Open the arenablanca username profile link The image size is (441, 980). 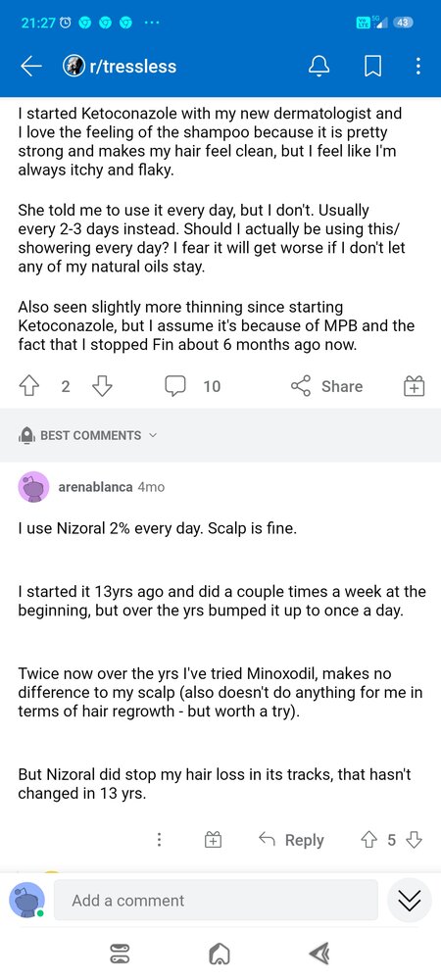tap(95, 487)
